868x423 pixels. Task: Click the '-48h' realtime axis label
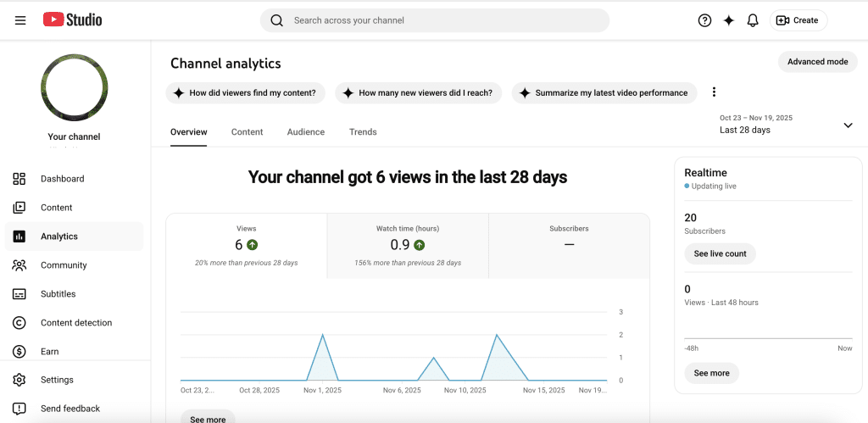692,348
